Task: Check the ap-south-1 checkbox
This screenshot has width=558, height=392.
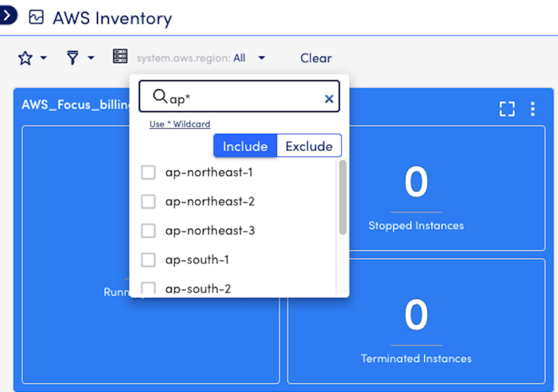Action: (148, 260)
